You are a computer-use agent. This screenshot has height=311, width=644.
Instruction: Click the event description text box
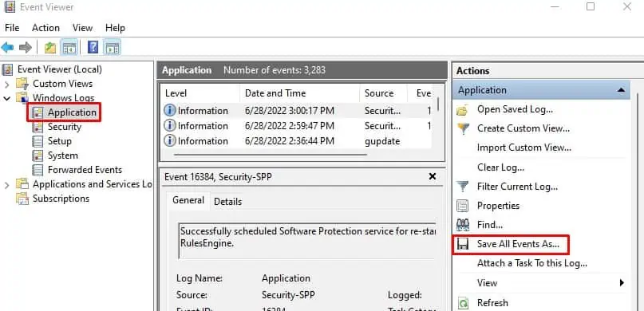(x=307, y=241)
